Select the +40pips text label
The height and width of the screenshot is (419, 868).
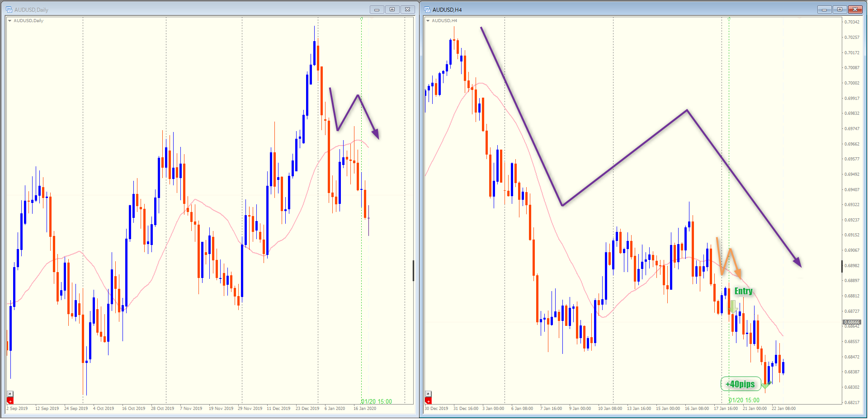(740, 384)
